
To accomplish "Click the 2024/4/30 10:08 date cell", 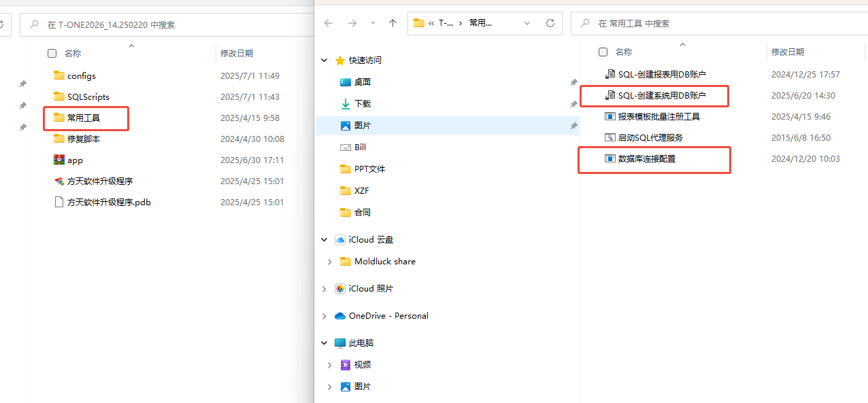I will [x=252, y=139].
